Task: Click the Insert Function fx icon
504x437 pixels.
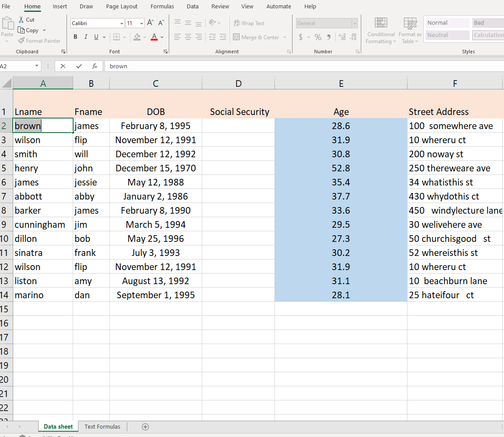Action: click(x=95, y=66)
